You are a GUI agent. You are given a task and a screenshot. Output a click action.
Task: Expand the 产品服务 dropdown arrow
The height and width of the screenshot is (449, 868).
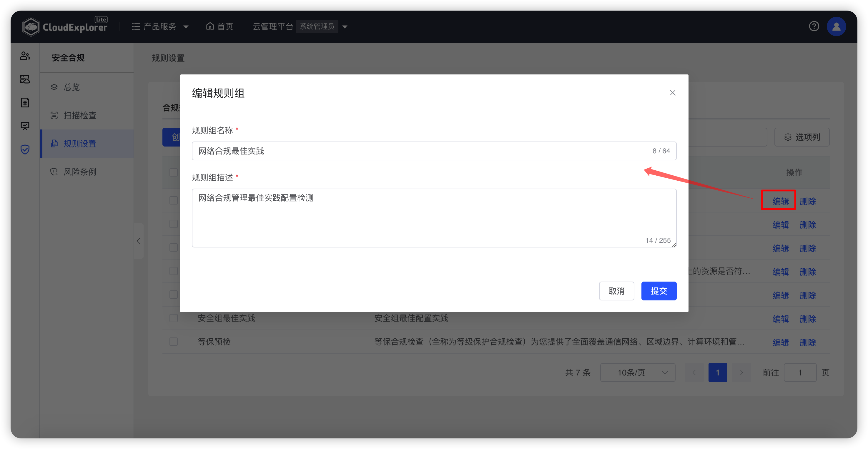click(x=186, y=26)
